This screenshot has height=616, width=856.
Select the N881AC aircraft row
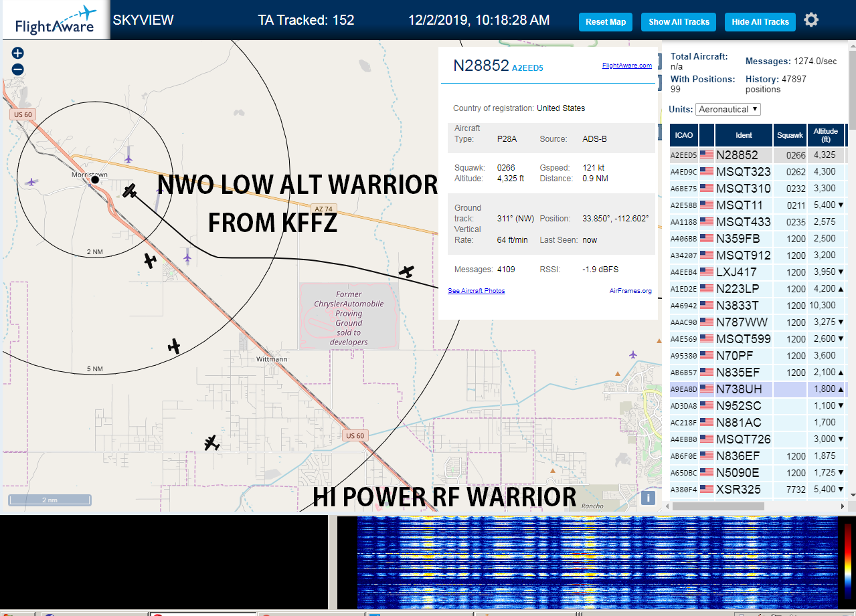coord(758,423)
